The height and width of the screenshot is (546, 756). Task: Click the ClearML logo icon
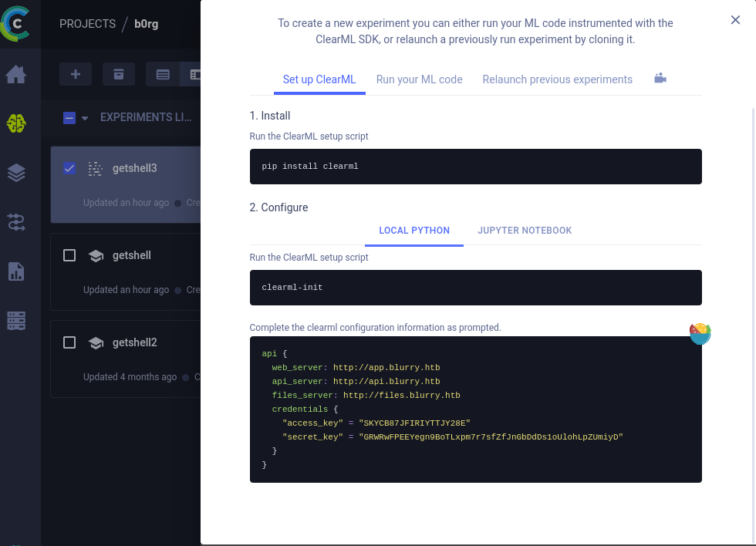[x=15, y=23]
